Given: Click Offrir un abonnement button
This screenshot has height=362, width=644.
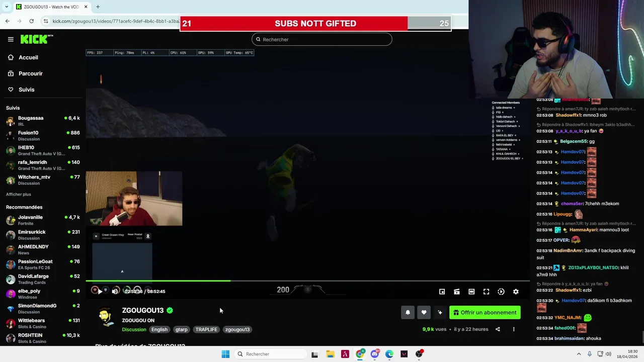Looking at the screenshot, I should [x=485, y=312].
